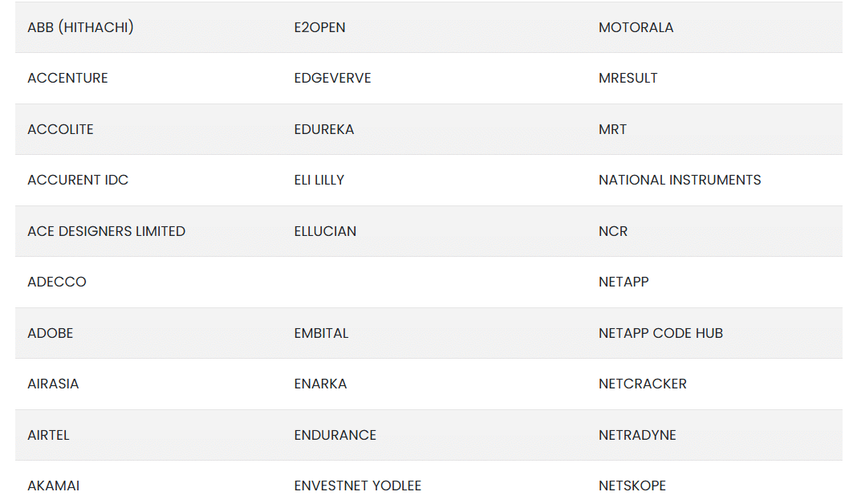Click the ABB (HITHACHI) company entry

click(x=80, y=27)
